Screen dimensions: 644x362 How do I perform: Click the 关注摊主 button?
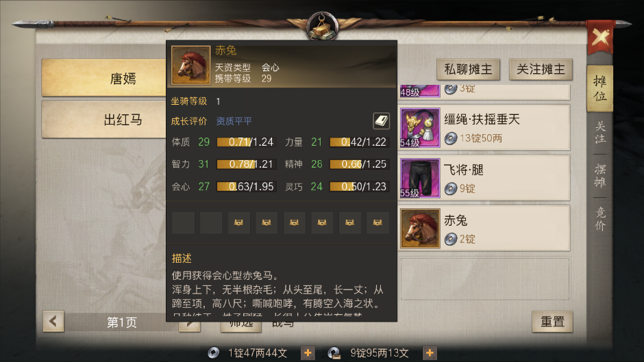[541, 69]
